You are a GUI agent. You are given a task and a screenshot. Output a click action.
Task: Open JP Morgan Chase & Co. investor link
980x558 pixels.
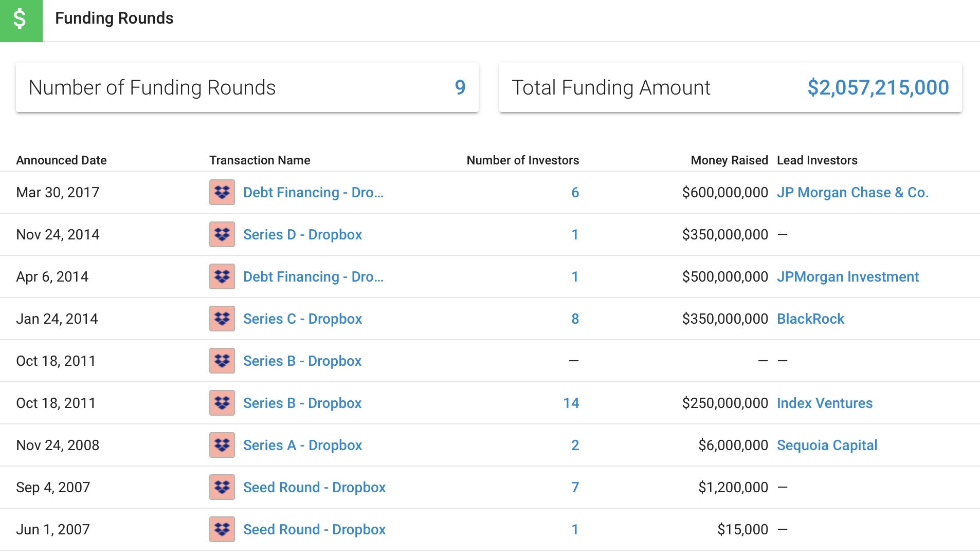pyautogui.click(x=852, y=192)
